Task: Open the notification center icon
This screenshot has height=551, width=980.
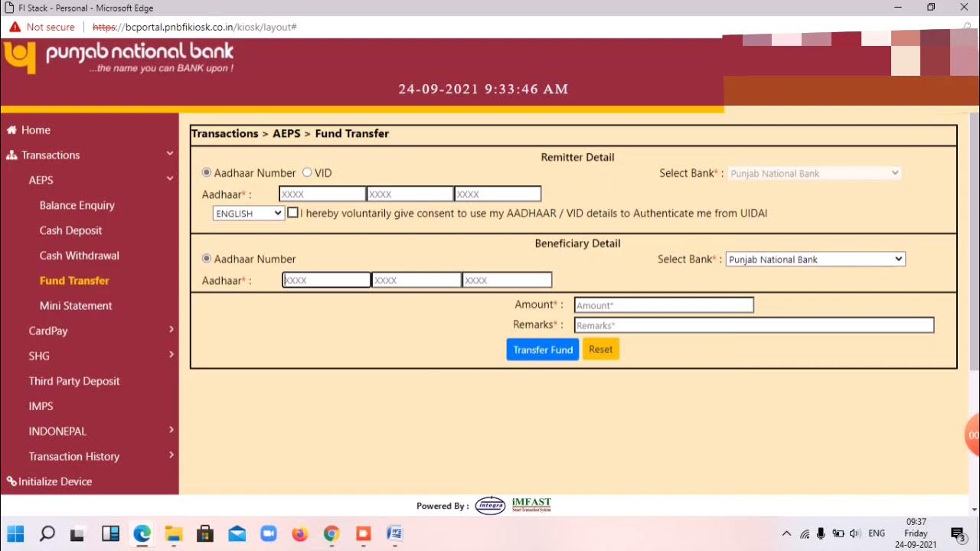Action: (958, 533)
